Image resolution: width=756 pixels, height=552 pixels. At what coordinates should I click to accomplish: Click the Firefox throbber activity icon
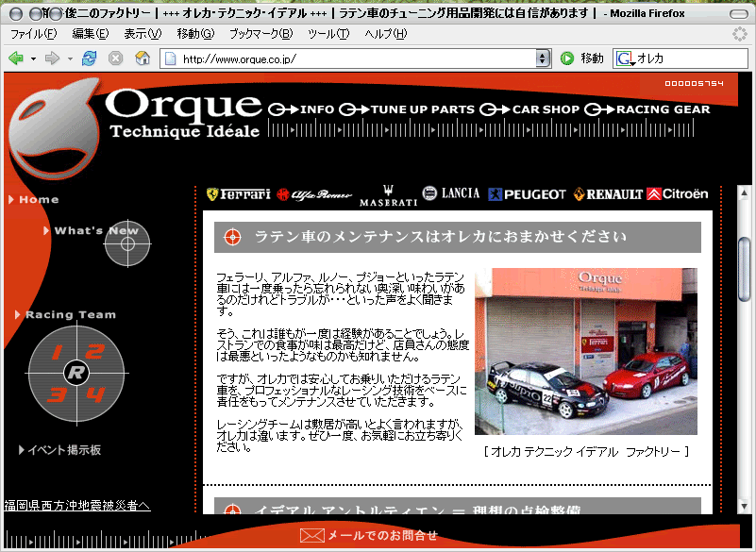click(739, 34)
